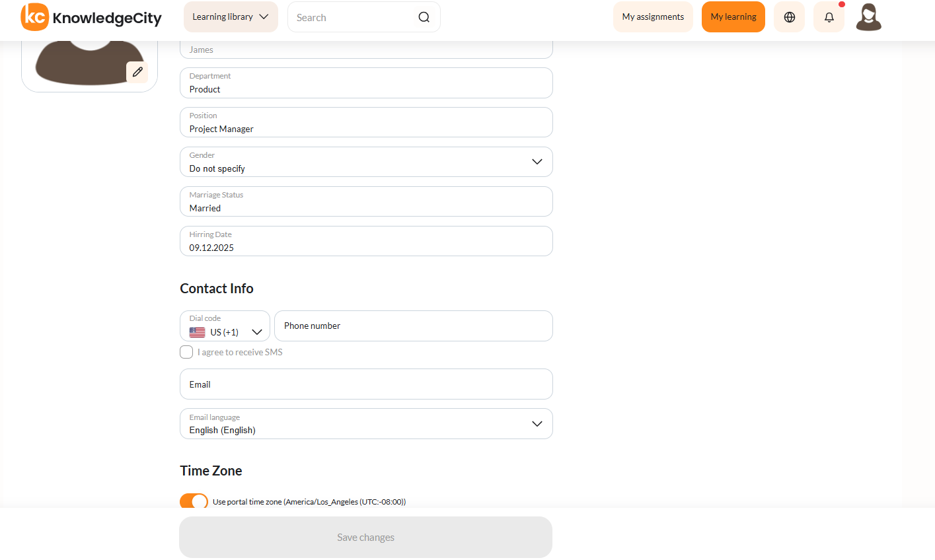
Task: Click the search magnifier icon
Action: (424, 17)
